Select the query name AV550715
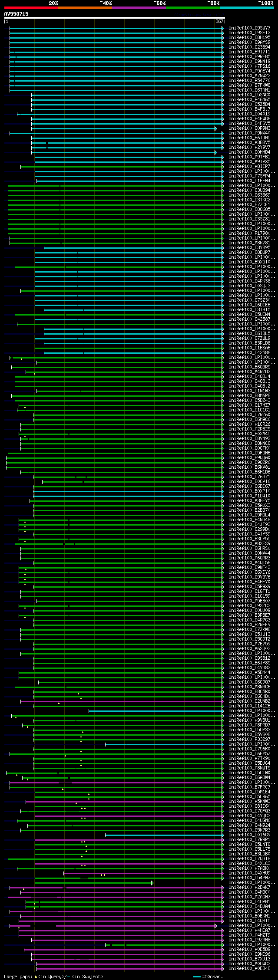 tap(17, 14)
